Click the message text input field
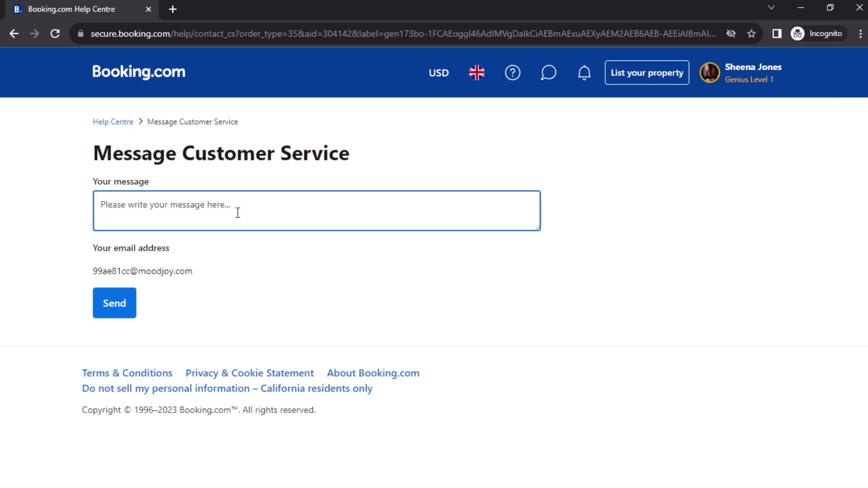The height and width of the screenshot is (488, 868). [316, 210]
